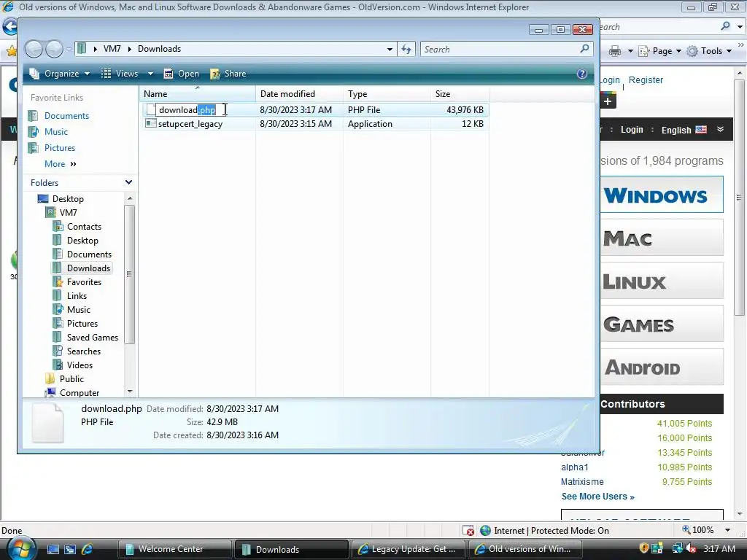Click the Register link in Internet Explorer
Screen dimensions: 747x560
(646, 80)
